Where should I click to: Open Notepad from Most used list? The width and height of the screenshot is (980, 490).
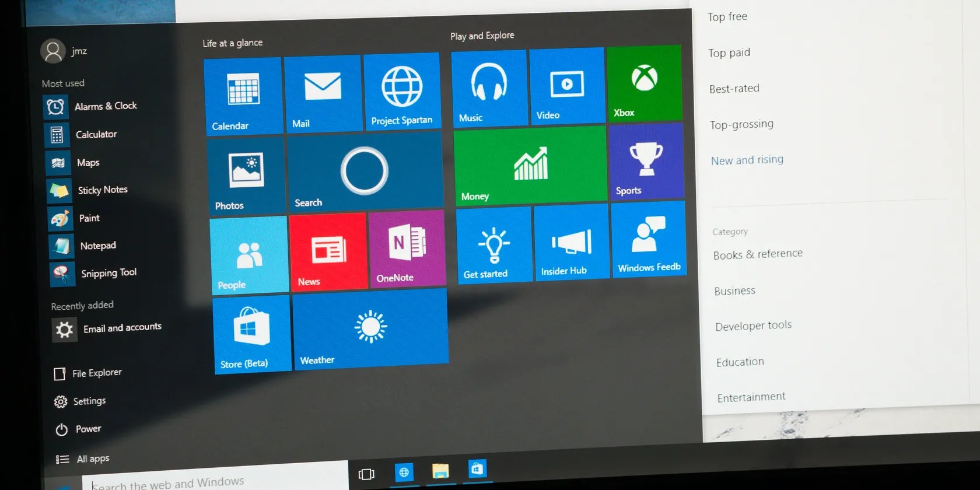click(x=83, y=246)
